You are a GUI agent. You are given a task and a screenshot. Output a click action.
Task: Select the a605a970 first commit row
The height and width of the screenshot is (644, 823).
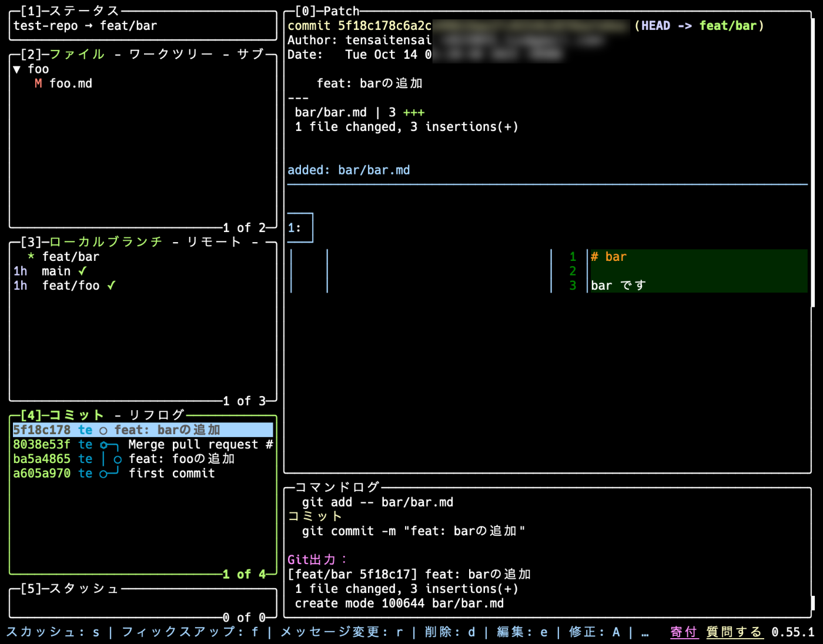click(143, 473)
